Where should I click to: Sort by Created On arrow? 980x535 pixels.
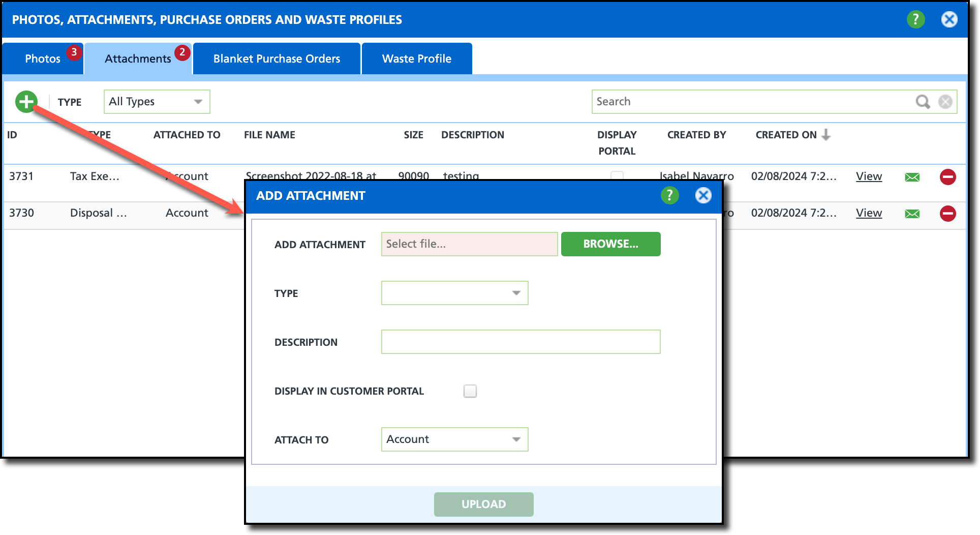826,135
